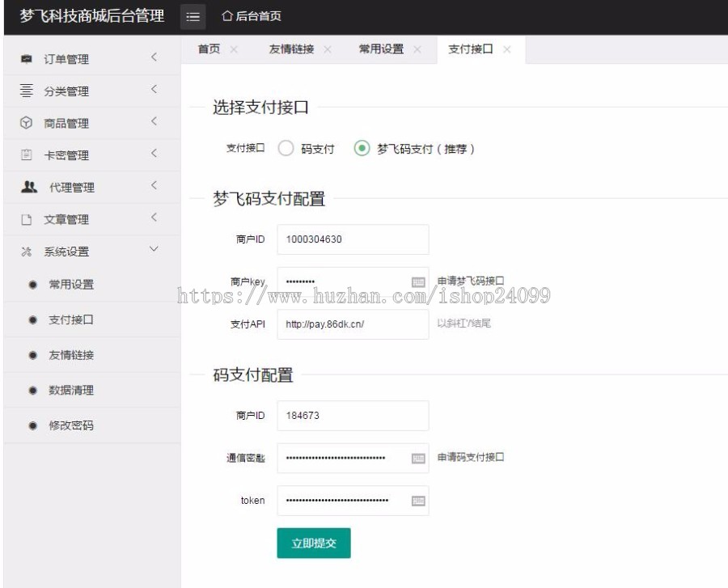The width and height of the screenshot is (728, 588).
Task: Click the 商品管理 goods management icon
Action: pos(28,123)
